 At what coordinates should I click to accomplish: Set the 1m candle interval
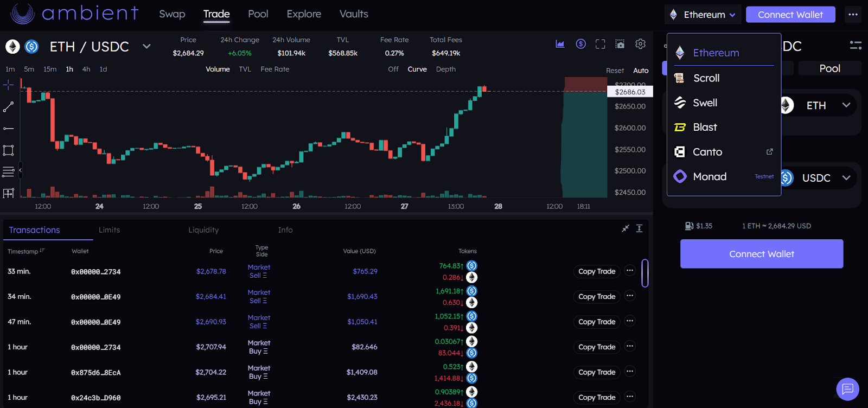pos(10,69)
